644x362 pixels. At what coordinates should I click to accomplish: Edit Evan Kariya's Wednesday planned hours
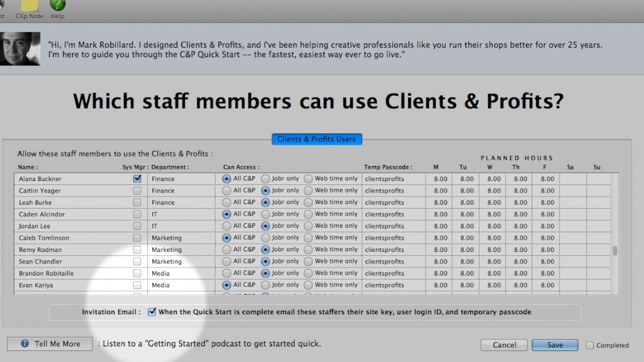493,285
